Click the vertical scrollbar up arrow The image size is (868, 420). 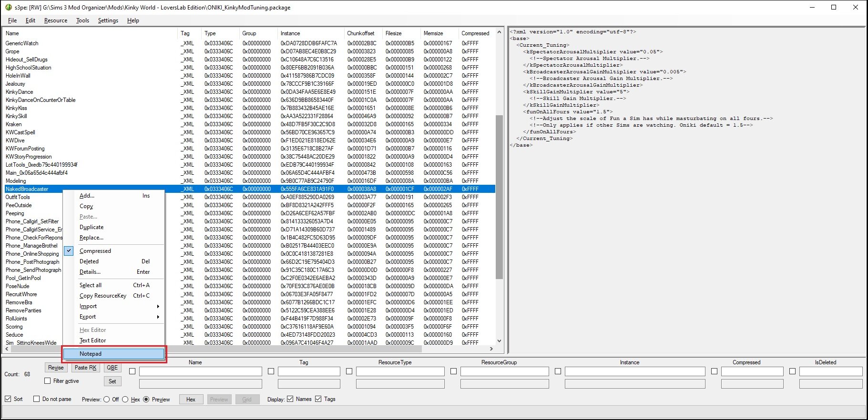point(499,32)
